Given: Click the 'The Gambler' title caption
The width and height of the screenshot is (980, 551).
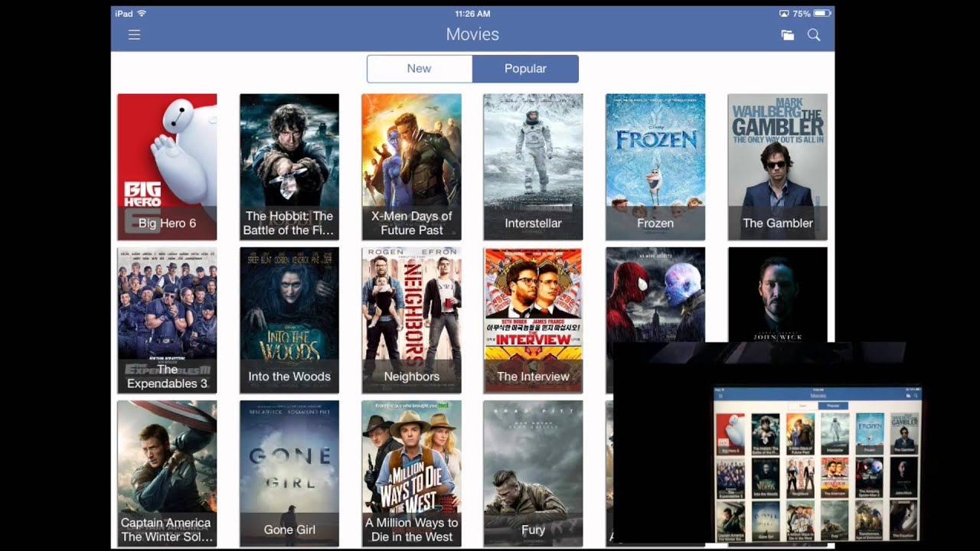Looking at the screenshot, I should 777,223.
